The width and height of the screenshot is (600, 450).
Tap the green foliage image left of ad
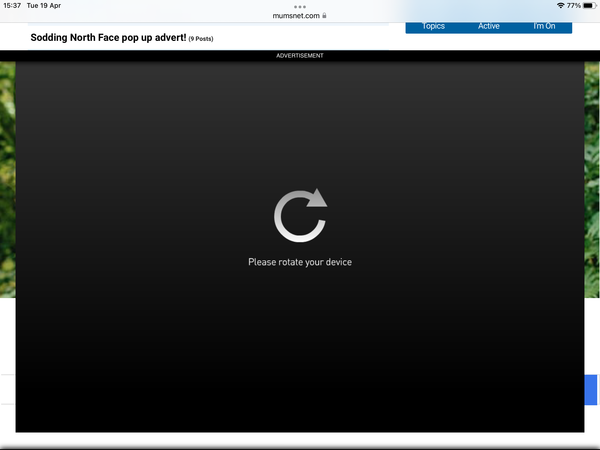point(7,180)
